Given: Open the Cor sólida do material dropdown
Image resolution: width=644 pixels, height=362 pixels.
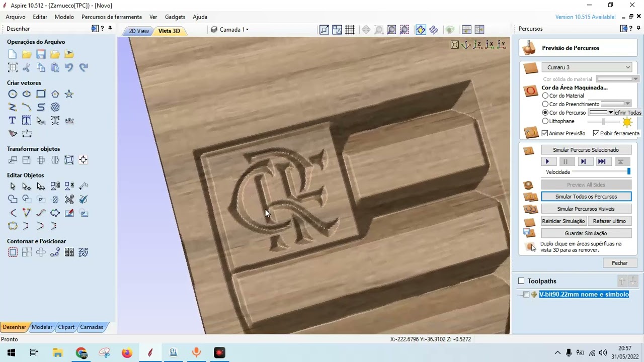Looking at the screenshot, I should pyautogui.click(x=617, y=79).
